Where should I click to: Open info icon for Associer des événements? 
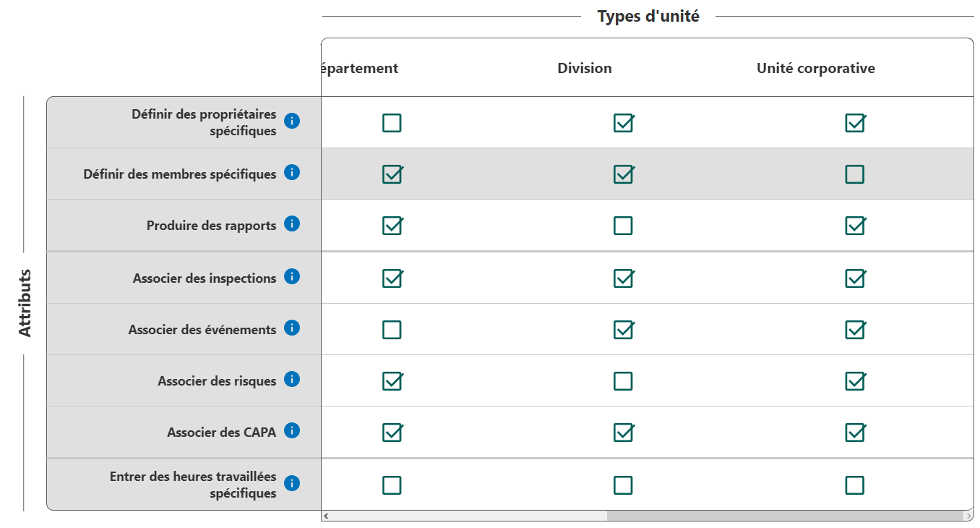click(292, 328)
